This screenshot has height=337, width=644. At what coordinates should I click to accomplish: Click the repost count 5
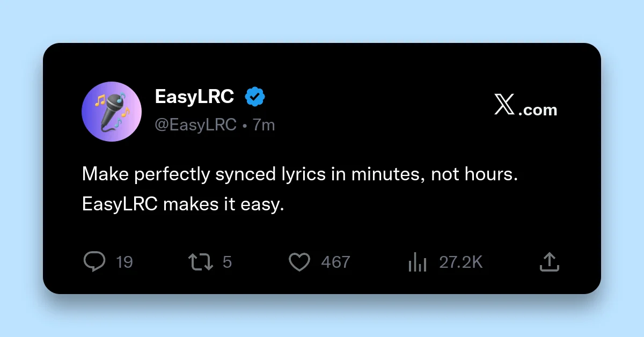point(227,262)
